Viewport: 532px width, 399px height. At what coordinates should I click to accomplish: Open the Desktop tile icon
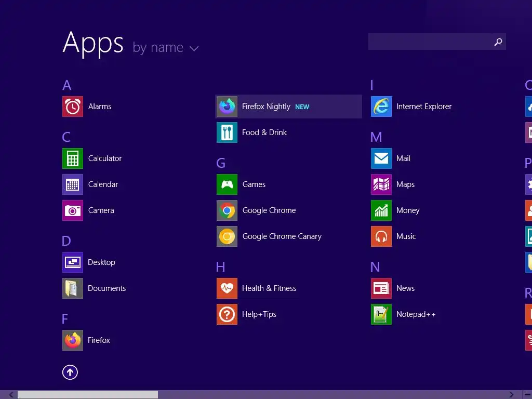click(x=73, y=262)
